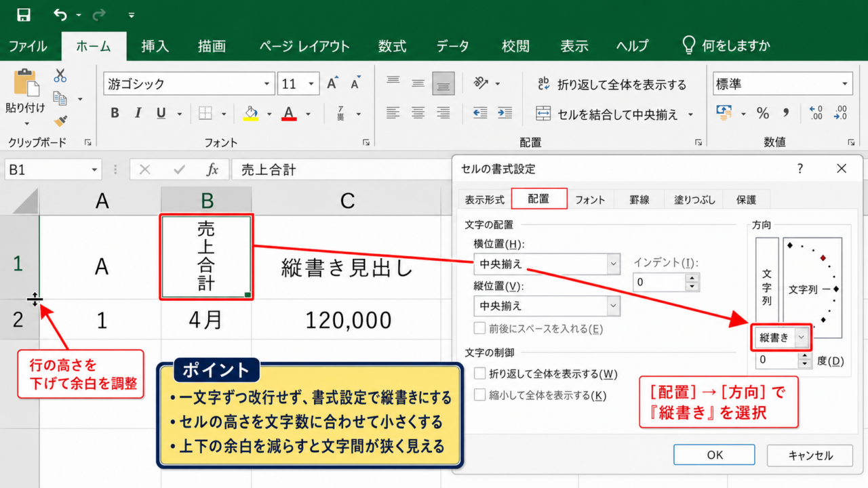The image size is (868, 488).
Task: Click the Increase Decimal icon
Action: pos(816,113)
